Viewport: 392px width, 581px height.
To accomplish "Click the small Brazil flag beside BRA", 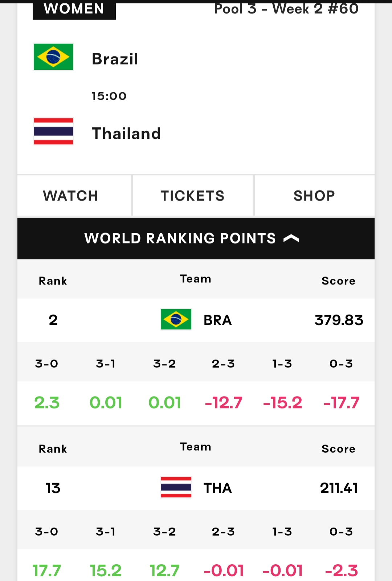I will pyautogui.click(x=176, y=319).
